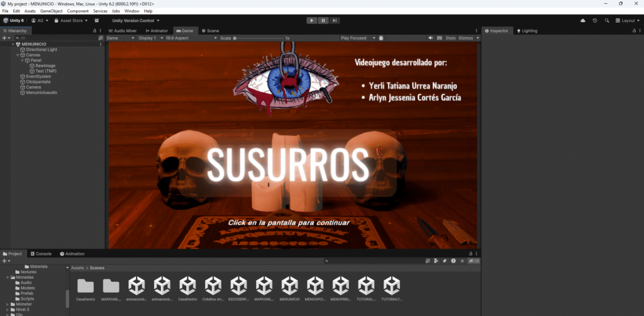Switch to the Console tab

tap(41, 254)
